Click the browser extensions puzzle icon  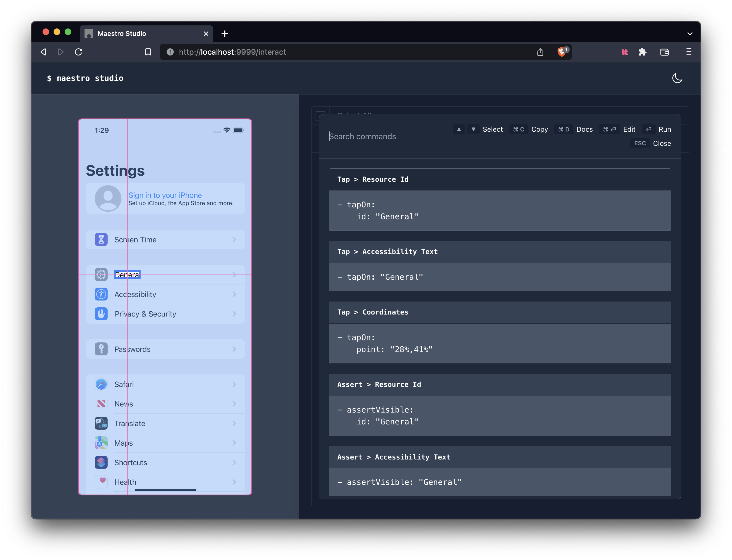pos(642,52)
